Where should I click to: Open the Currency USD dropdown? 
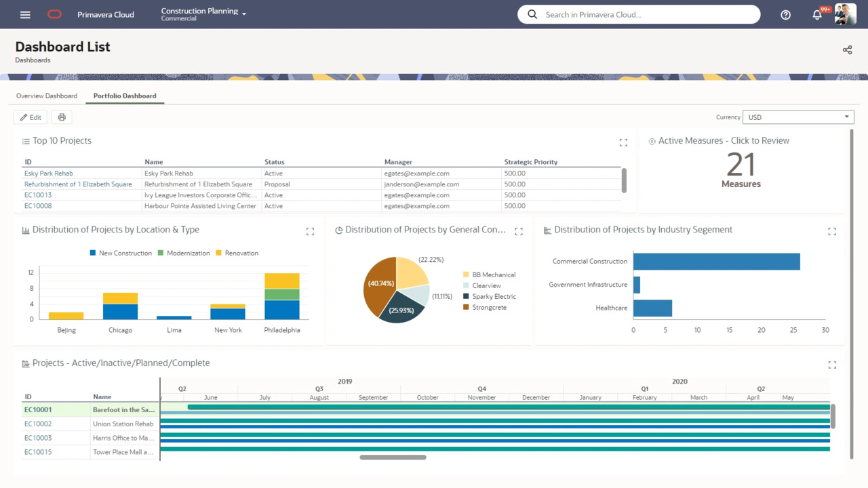click(797, 117)
